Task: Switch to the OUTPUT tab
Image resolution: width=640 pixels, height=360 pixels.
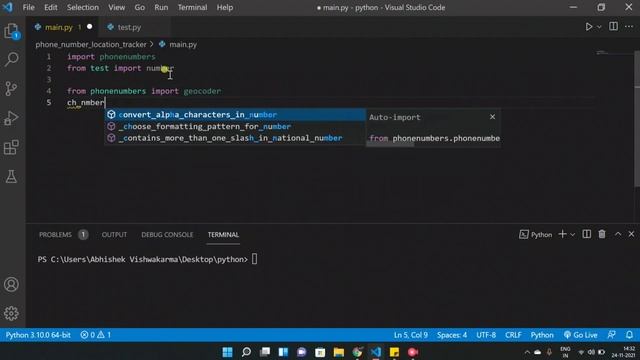Action: (114, 235)
